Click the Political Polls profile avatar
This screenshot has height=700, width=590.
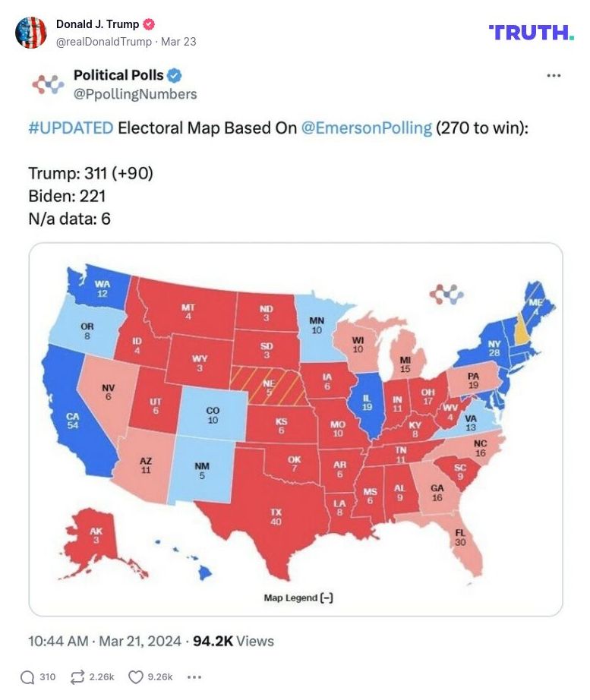pyautogui.click(x=47, y=86)
